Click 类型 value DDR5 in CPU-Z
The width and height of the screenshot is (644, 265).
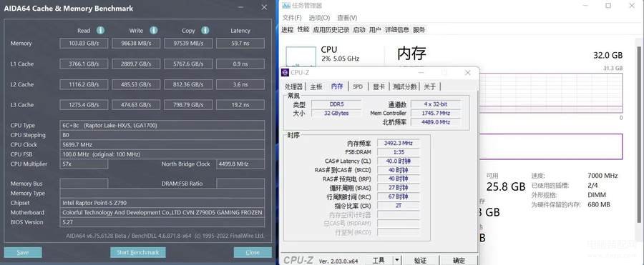336,104
